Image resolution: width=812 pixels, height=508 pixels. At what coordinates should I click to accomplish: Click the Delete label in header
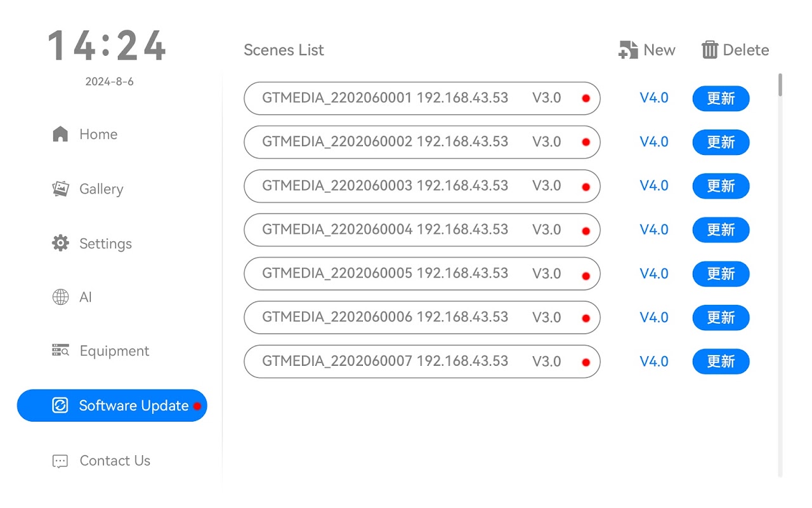pyautogui.click(x=746, y=50)
